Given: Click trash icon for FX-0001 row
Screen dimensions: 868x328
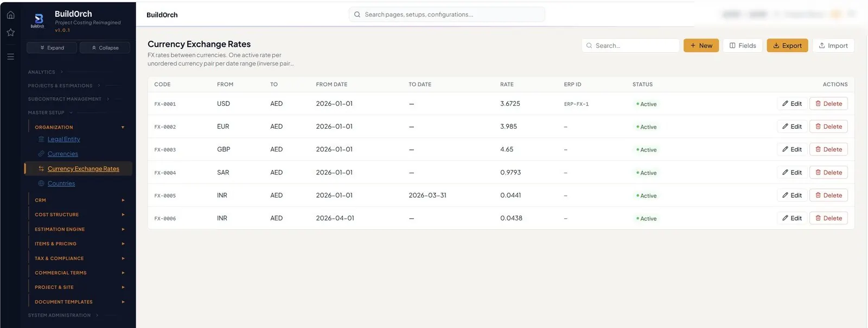Looking at the screenshot, I should [818, 104].
